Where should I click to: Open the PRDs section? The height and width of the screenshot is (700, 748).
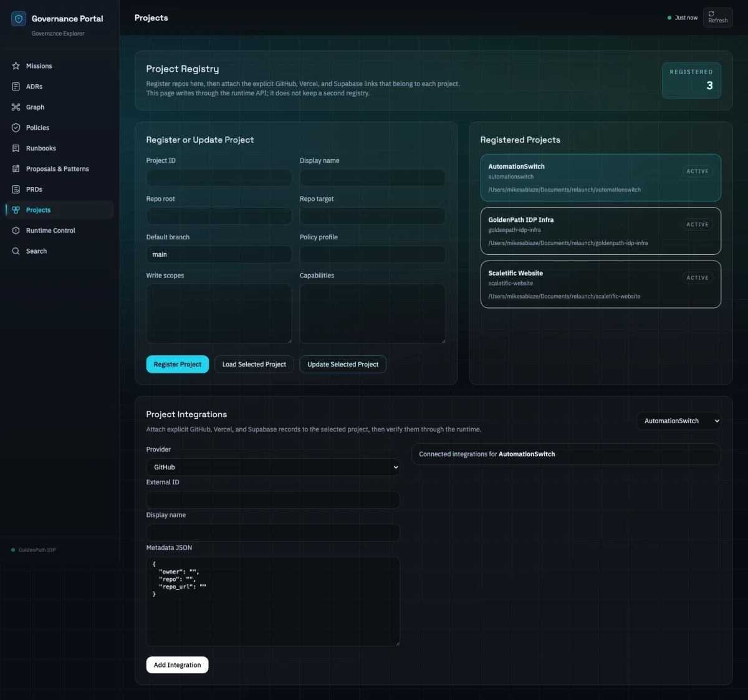click(59, 189)
